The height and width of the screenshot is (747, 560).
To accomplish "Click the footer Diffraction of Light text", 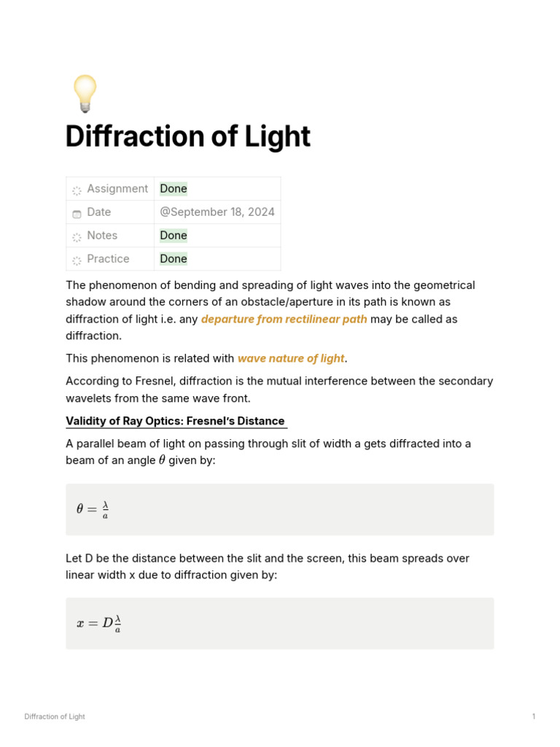I will 54,716.
